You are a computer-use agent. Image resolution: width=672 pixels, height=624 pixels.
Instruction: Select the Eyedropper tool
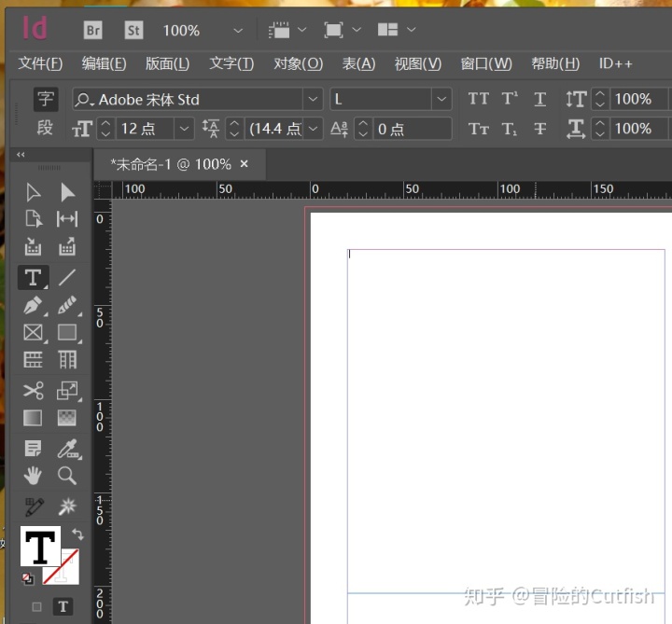pos(68,449)
